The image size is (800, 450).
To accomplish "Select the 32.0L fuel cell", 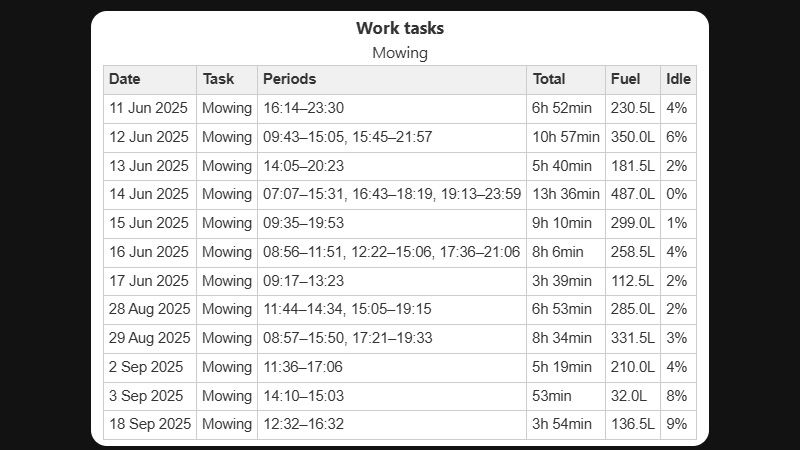I will [x=629, y=396].
